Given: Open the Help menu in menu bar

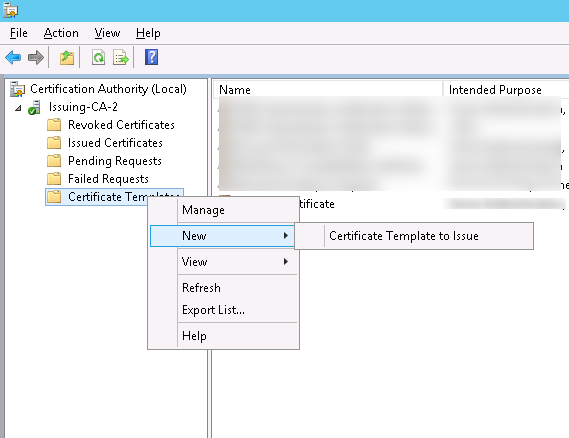Looking at the screenshot, I should pos(148,33).
